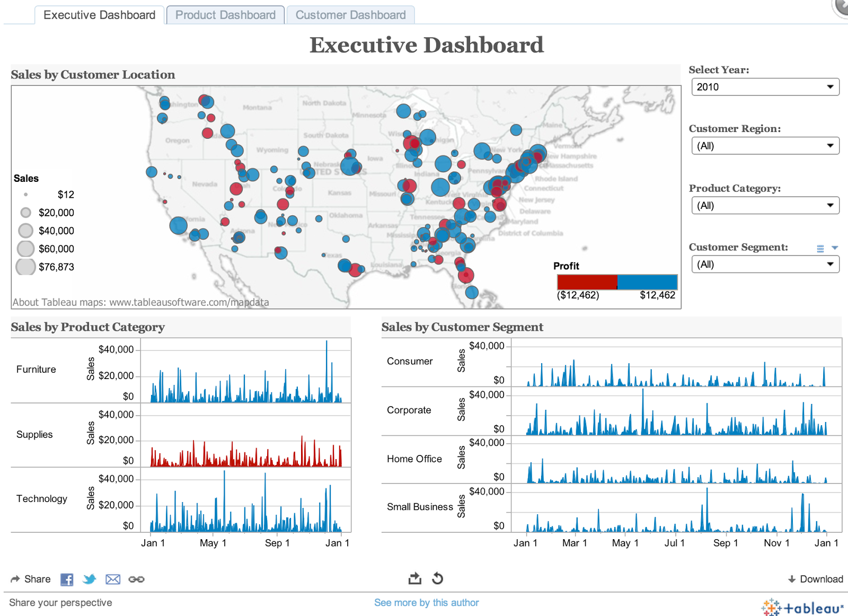The width and height of the screenshot is (848, 616).
Task: Share the dashboard on Twitter
Action: tap(90, 579)
